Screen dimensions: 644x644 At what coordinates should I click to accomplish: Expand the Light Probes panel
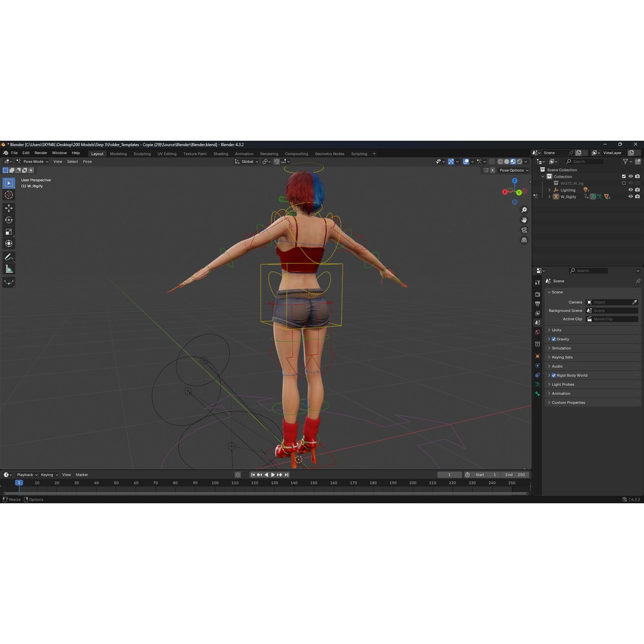pos(593,385)
